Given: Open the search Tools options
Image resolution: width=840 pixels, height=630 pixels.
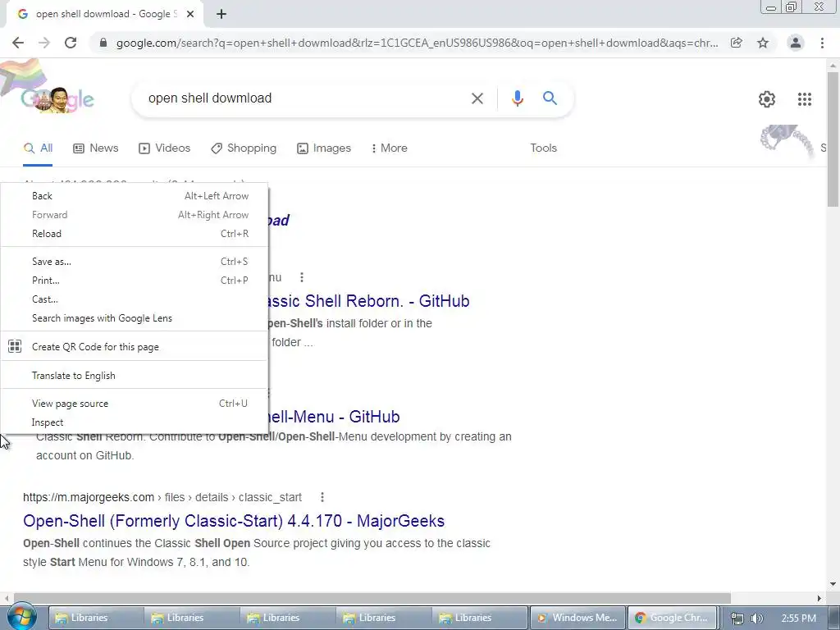Looking at the screenshot, I should [543, 148].
